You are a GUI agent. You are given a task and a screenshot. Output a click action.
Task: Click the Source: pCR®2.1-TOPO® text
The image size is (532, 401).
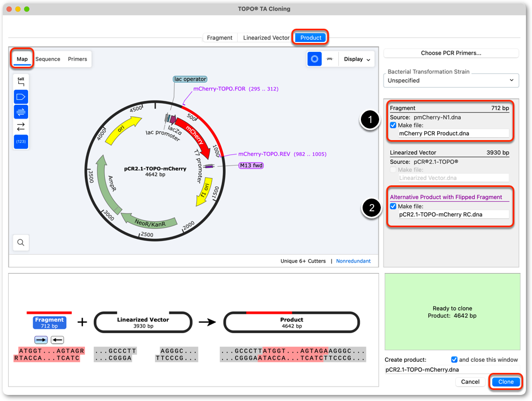coord(424,162)
